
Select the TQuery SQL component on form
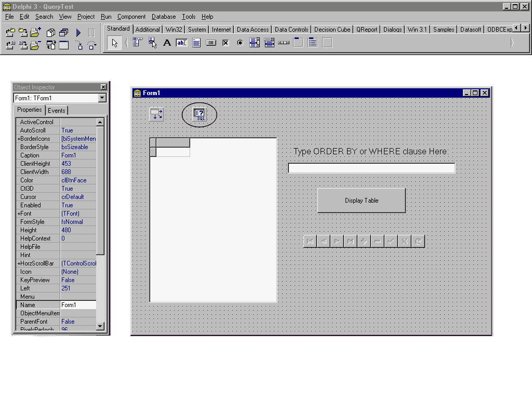(199, 114)
